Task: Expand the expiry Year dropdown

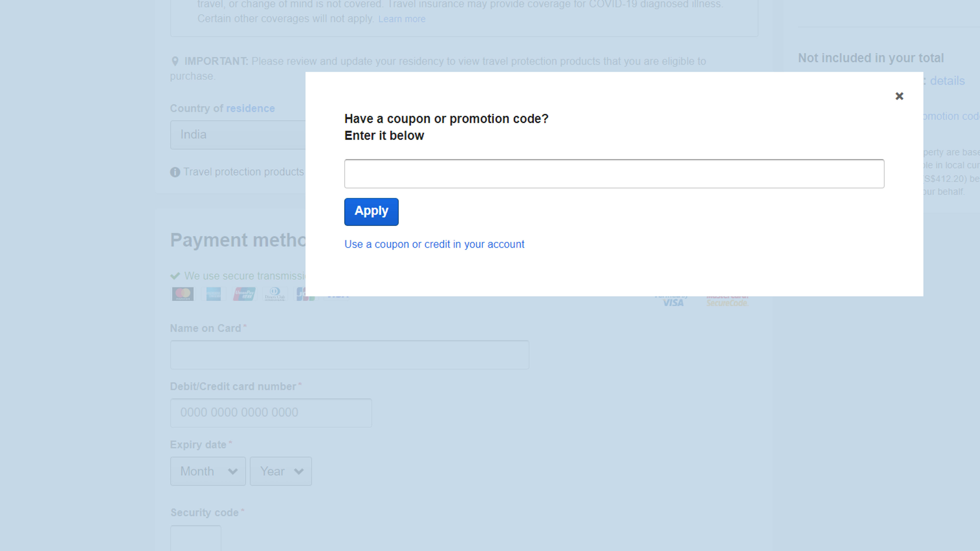Action: tap(281, 471)
